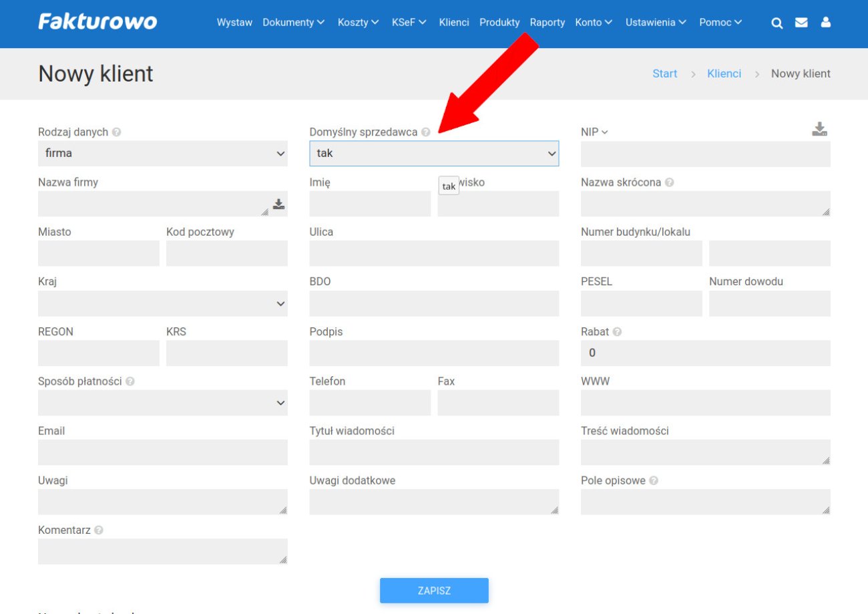Viewport: 868px width, 614px height.
Task: Click help icon next to Rodzaj danych
Action: point(117,132)
